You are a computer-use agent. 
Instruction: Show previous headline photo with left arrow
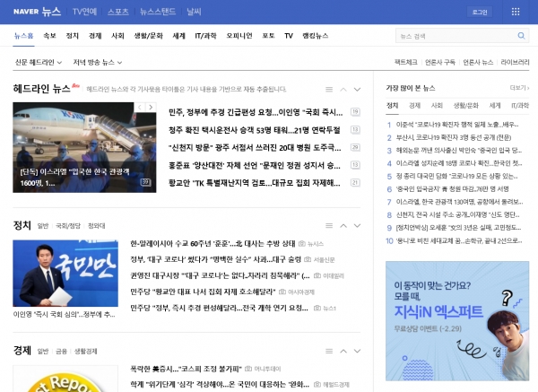coord(140,107)
